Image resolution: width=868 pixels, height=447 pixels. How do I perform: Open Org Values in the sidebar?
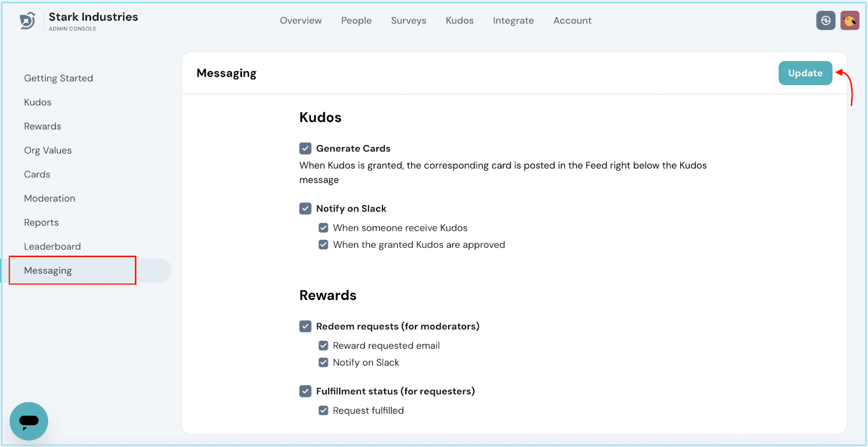coord(48,150)
